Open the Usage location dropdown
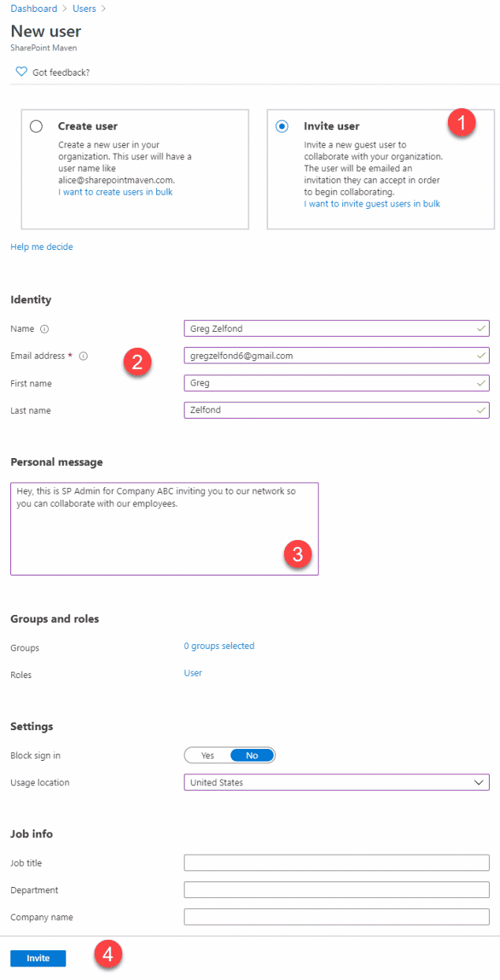The height and width of the screenshot is (980, 500). click(337, 782)
